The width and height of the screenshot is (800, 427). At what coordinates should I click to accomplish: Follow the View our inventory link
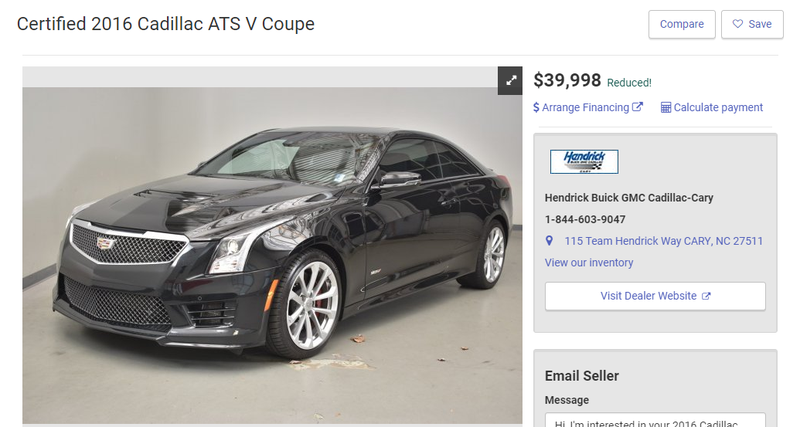click(589, 263)
